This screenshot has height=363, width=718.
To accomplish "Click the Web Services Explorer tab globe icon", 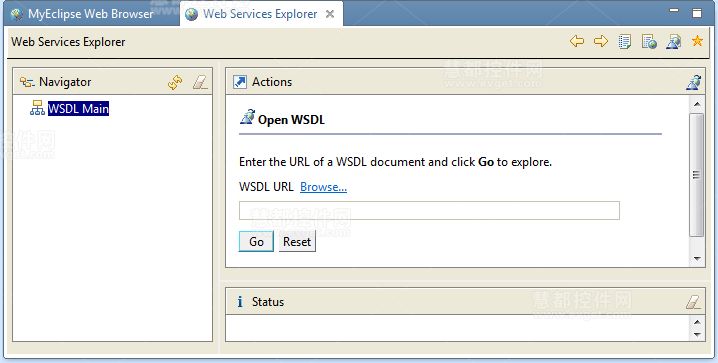I will (191, 14).
